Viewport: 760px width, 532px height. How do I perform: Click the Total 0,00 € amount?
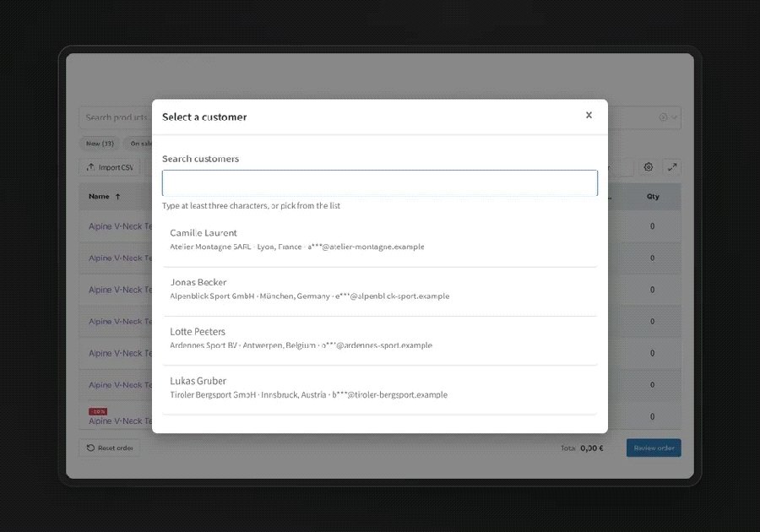click(x=582, y=448)
